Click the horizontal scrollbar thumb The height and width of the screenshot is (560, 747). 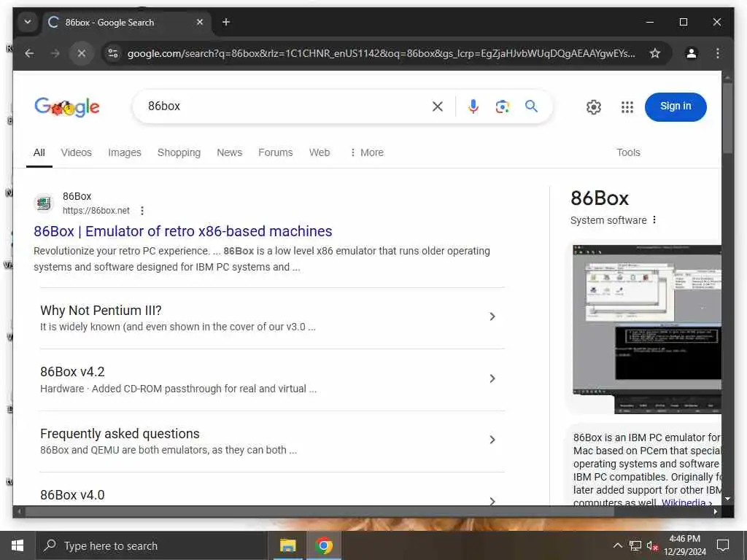(x=320, y=511)
